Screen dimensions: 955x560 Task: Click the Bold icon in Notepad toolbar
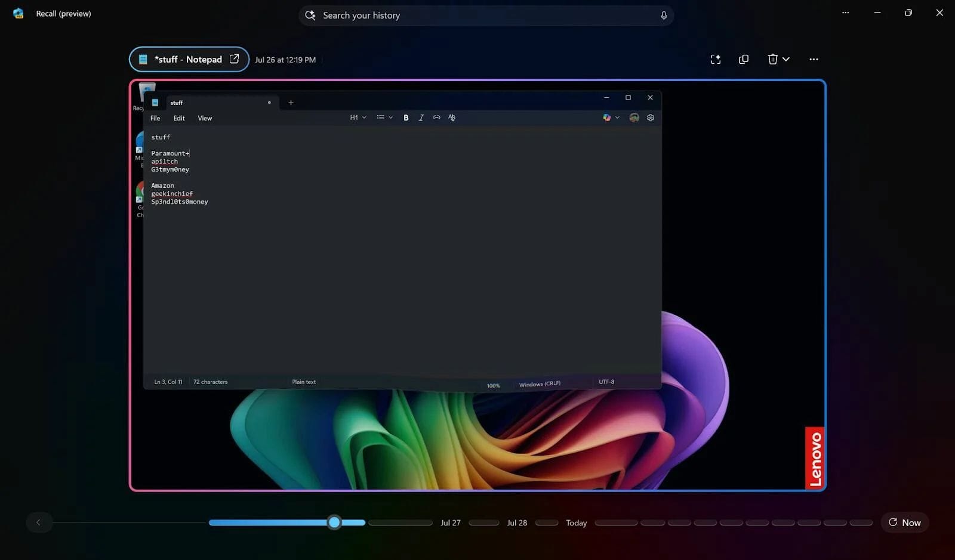click(x=406, y=118)
